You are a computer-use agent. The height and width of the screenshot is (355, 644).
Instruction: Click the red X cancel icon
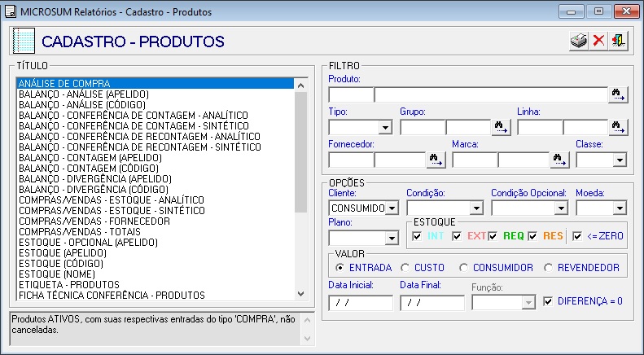598,41
